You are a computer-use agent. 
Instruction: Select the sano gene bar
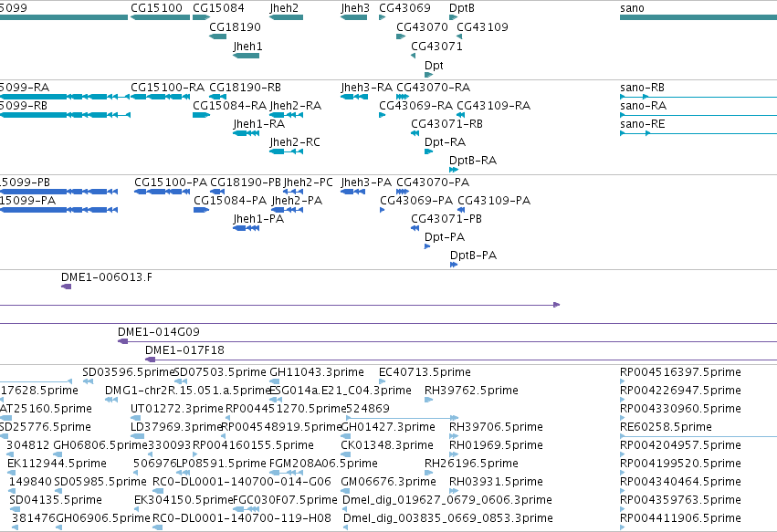698,17
